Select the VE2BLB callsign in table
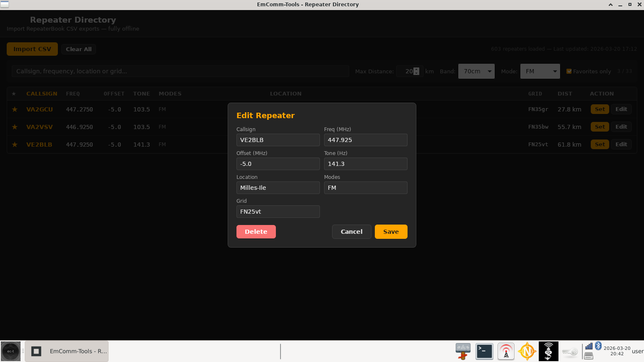 [x=39, y=145]
